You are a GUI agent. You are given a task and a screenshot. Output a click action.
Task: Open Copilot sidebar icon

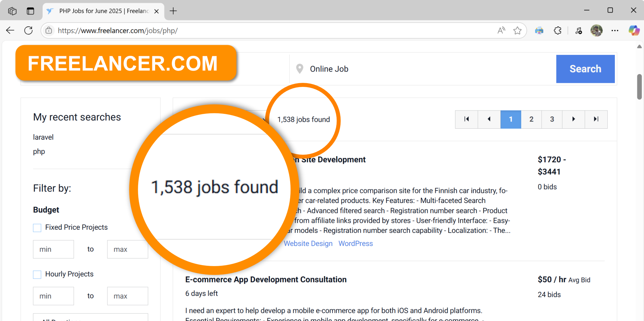coord(634,30)
